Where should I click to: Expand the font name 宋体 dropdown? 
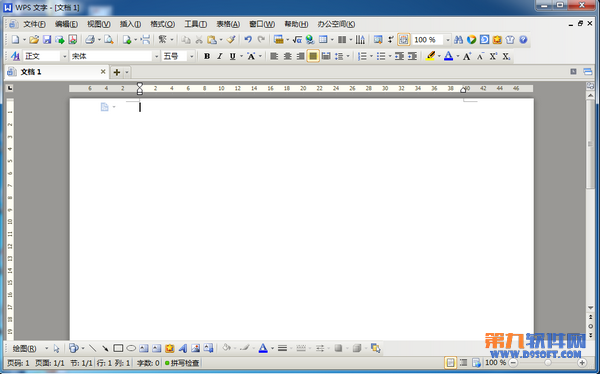tap(156, 56)
